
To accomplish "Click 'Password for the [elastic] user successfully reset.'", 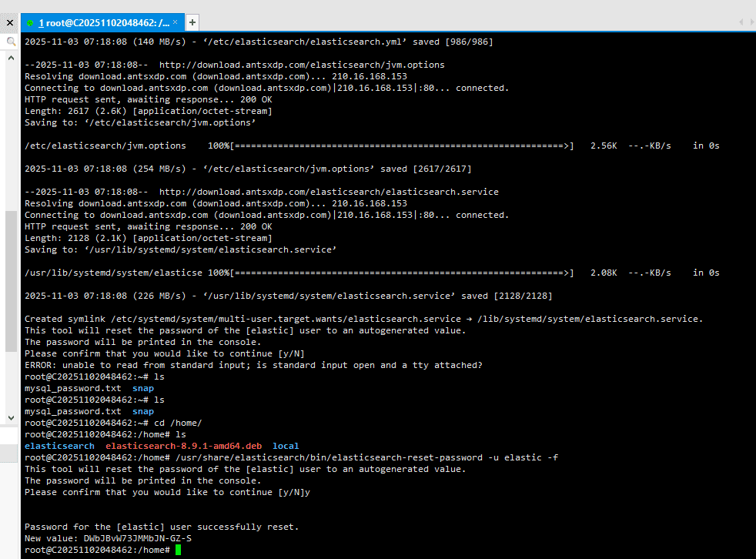I will click(162, 527).
